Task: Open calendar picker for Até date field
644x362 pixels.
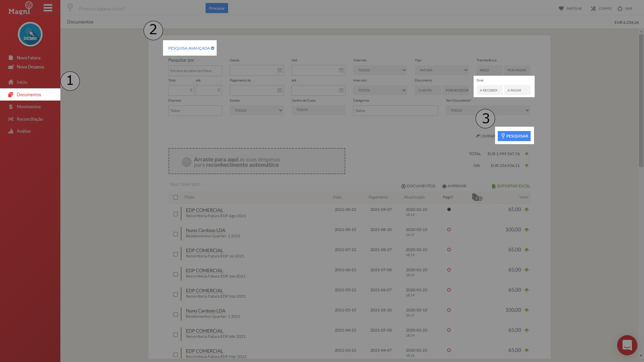Action: point(341,70)
